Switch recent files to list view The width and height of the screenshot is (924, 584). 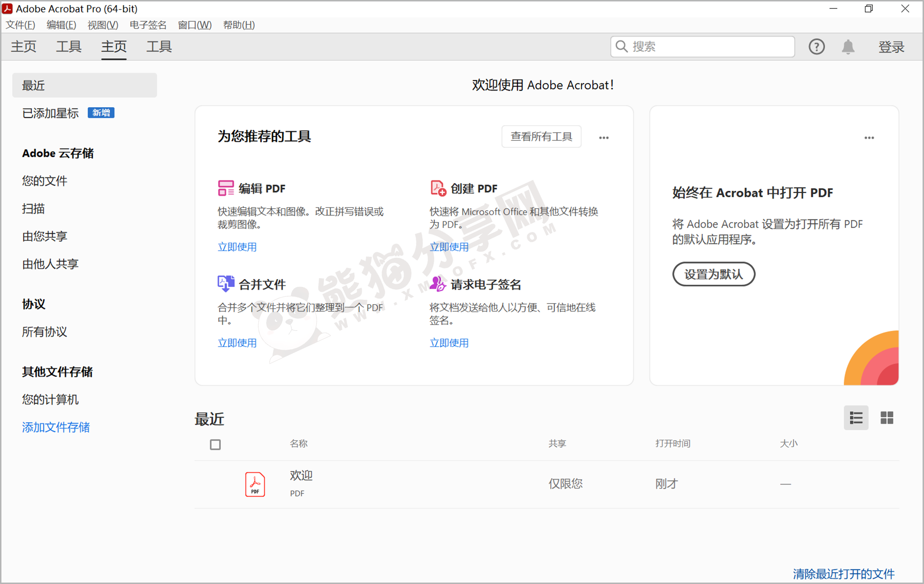pyautogui.click(x=856, y=418)
